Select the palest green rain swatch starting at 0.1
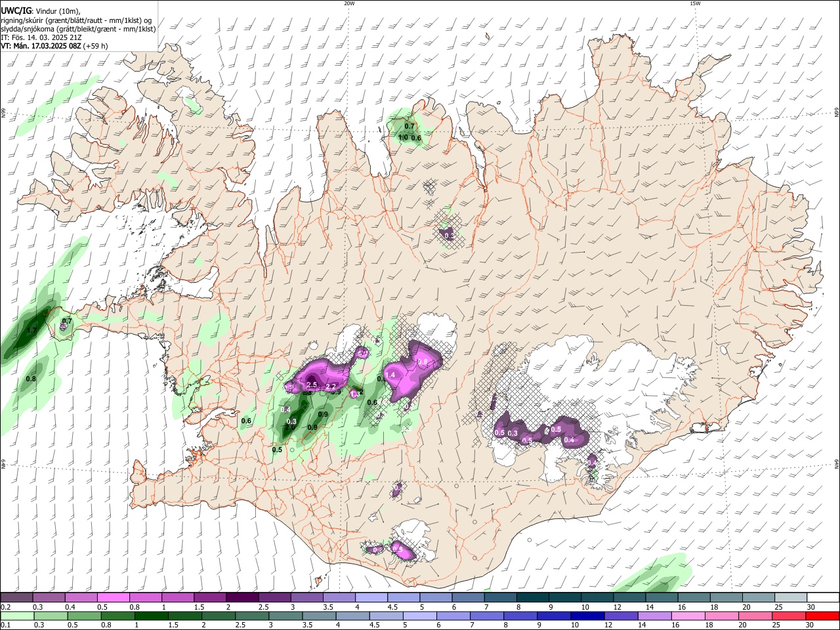Screen dimensions: 840x630 (x=17, y=616)
